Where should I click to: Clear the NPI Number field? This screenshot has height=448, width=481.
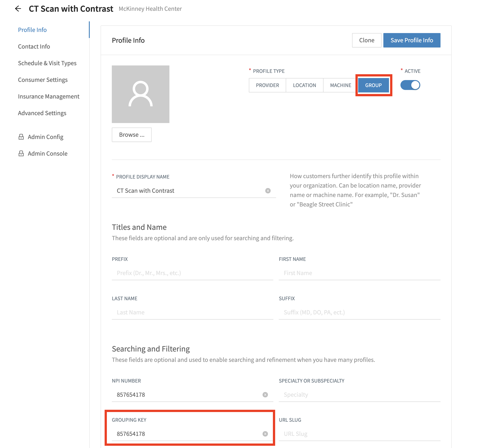(x=265, y=395)
